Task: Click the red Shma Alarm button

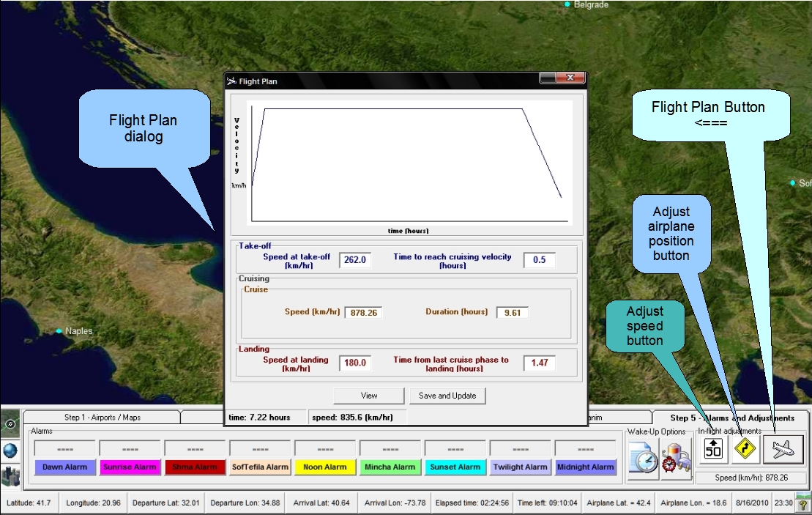Action: (195, 467)
